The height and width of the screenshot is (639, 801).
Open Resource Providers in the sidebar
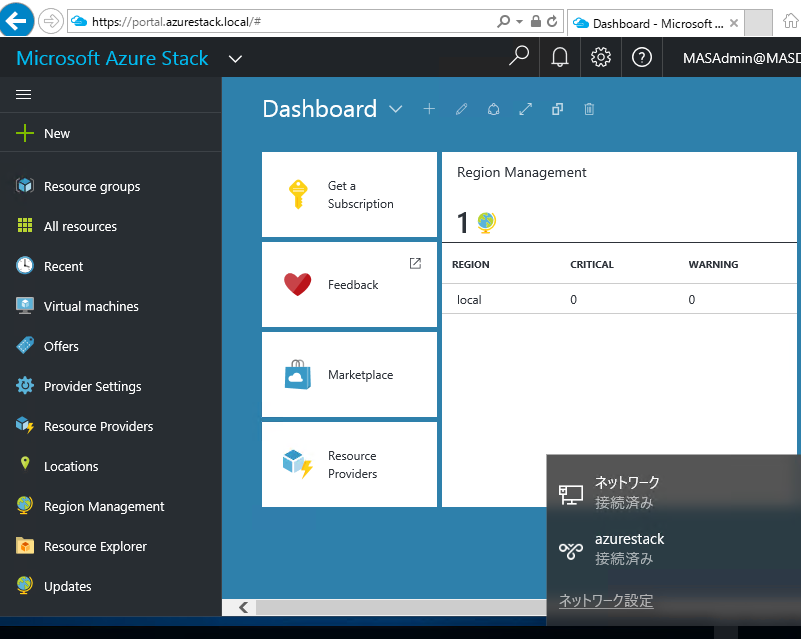111,427
